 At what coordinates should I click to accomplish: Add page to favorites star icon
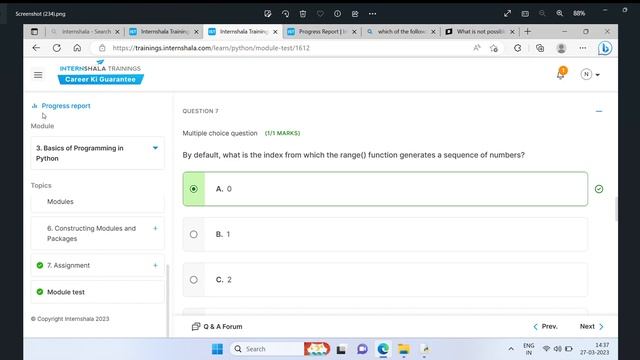click(x=494, y=48)
